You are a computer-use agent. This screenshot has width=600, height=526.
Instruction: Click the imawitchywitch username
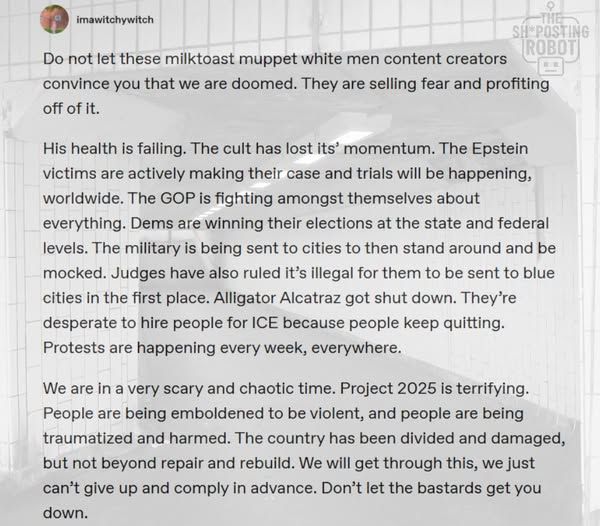coord(115,20)
